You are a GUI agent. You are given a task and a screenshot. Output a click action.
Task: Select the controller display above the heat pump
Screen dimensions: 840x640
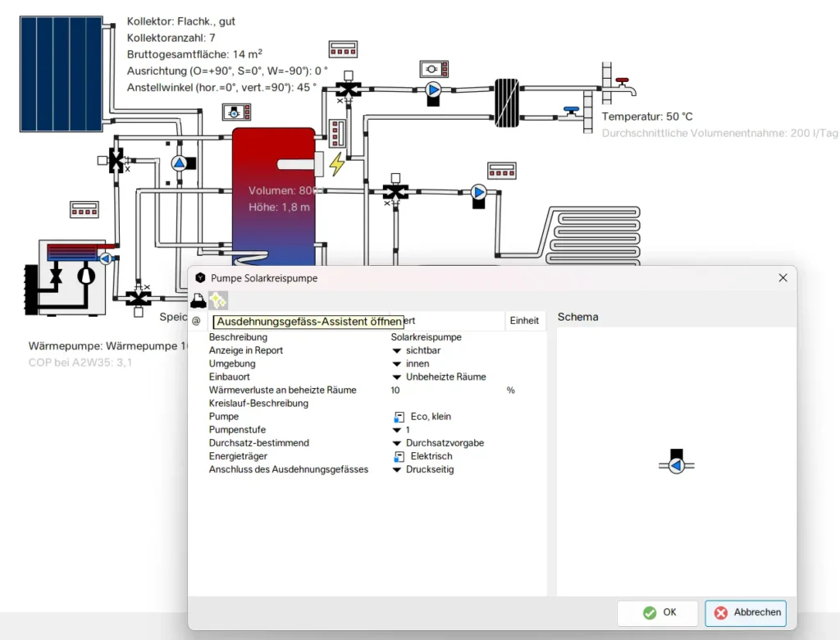click(x=84, y=209)
